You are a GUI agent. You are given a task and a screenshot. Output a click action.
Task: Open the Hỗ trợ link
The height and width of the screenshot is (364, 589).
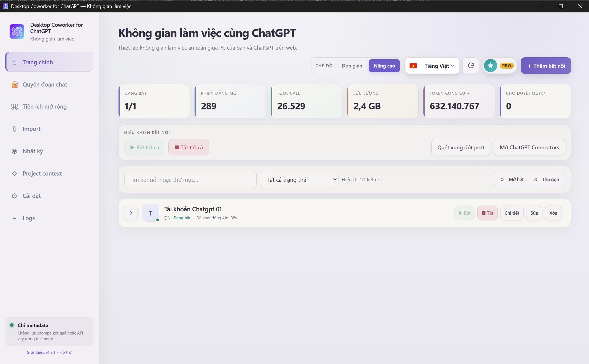point(65,352)
